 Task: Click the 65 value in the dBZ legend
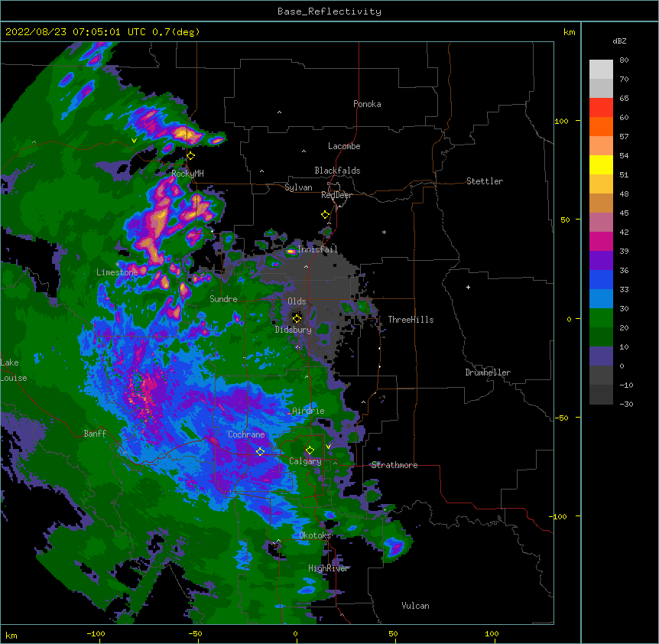tap(624, 99)
